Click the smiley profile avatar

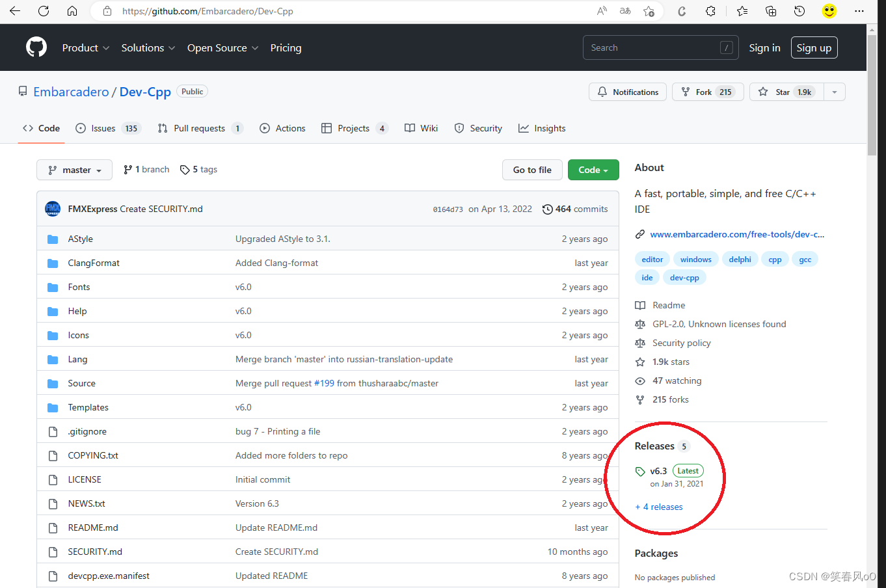829,11
